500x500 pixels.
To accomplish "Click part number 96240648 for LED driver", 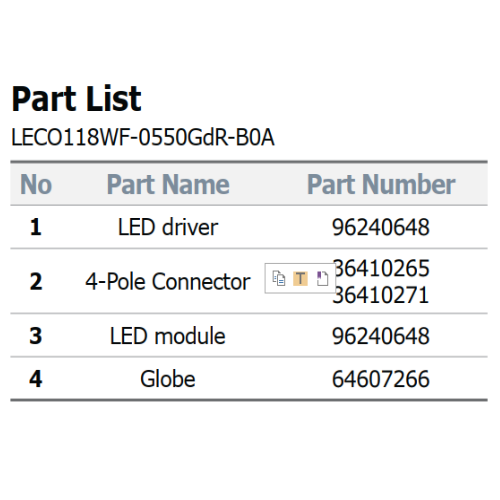I will 381,227.
